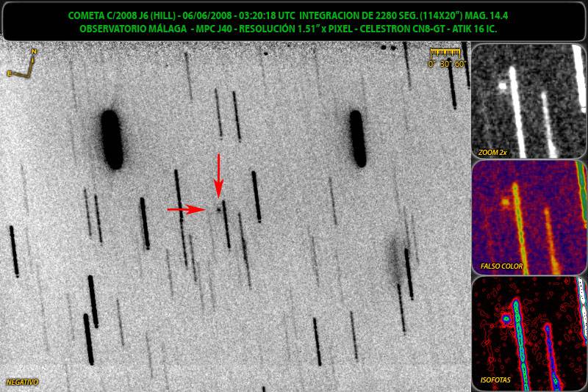Click 'OBSERVATORIO MÁLAGA' text

point(133,29)
